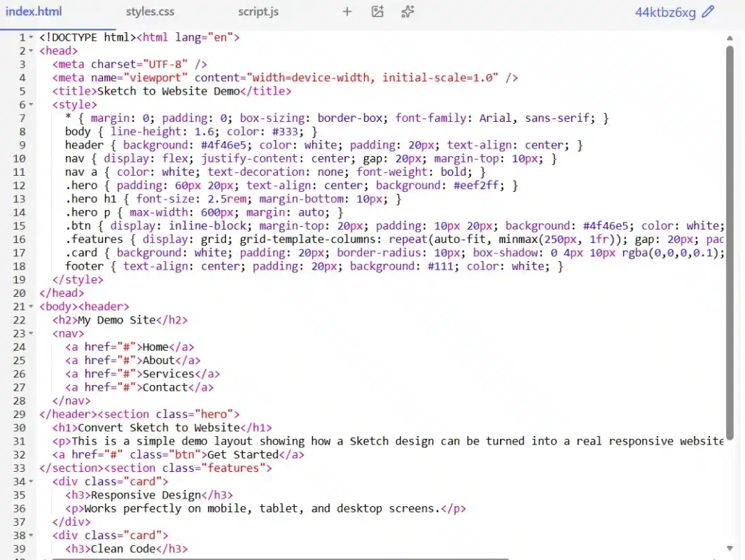
Task: Collapse the card div on line 34
Action: [x=31, y=481]
